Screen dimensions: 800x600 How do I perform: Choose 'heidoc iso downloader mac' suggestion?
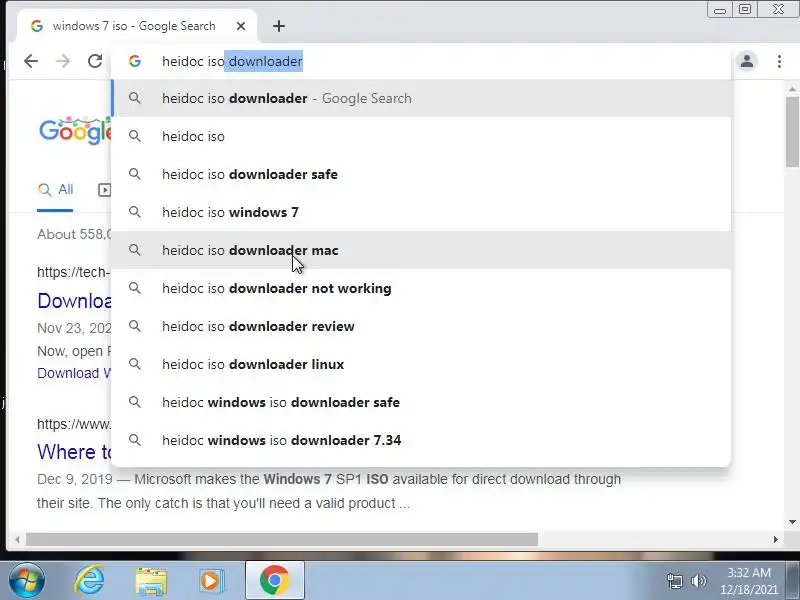coord(421,250)
